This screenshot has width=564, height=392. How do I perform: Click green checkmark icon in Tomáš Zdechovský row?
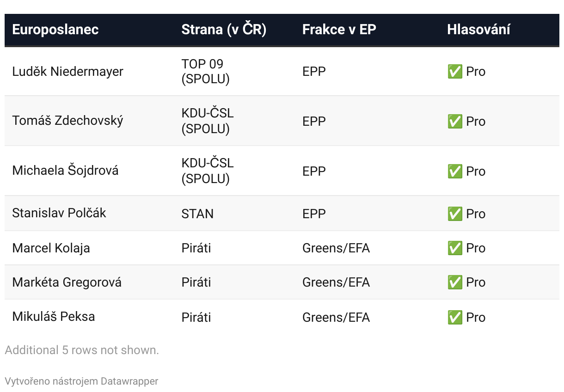click(x=455, y=122)
